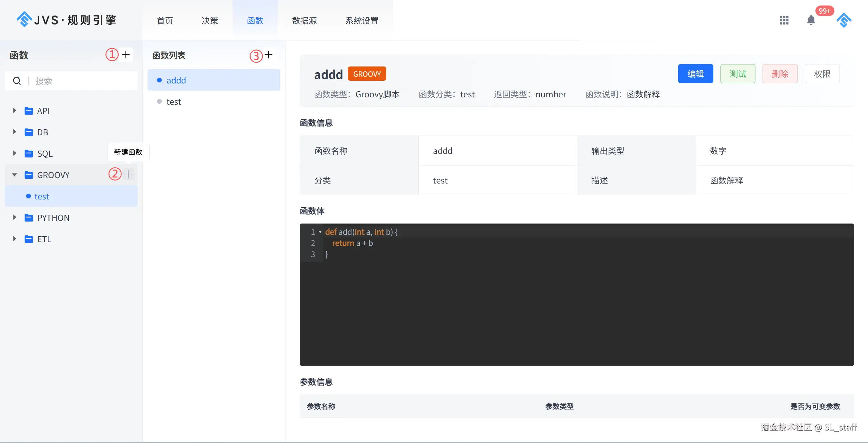Click the 编辑 button

click(x=695, y=74)
